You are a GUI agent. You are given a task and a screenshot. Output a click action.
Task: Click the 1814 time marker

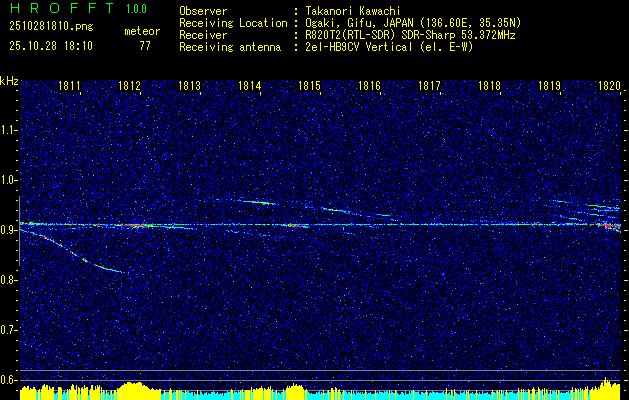(250, 87)
